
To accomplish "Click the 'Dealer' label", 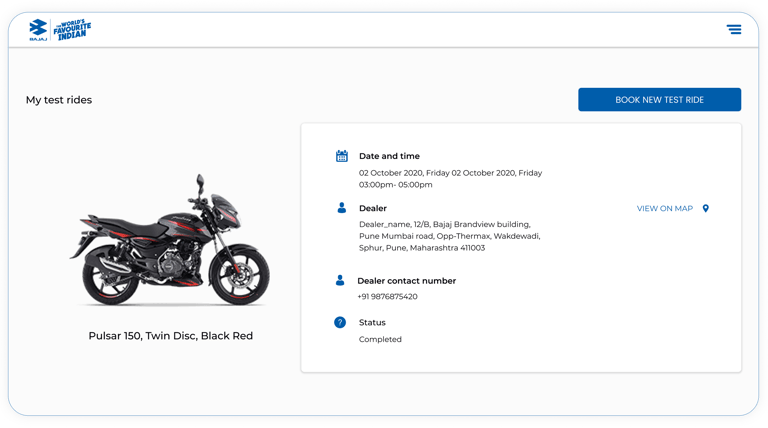I will click(373, 208).
